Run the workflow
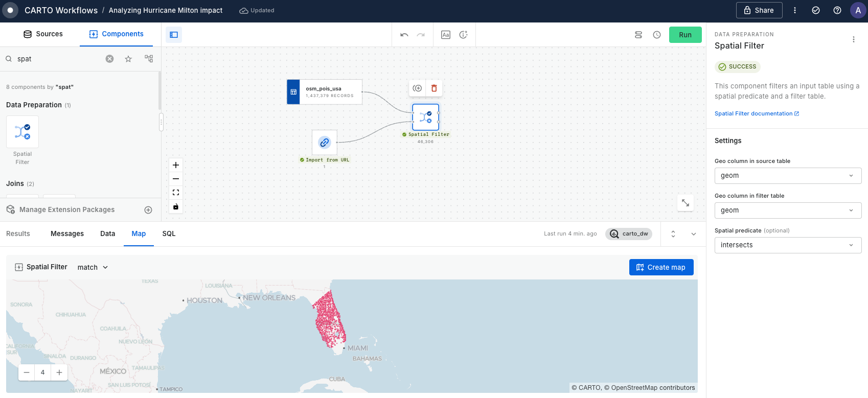 [x=685, y=35]
